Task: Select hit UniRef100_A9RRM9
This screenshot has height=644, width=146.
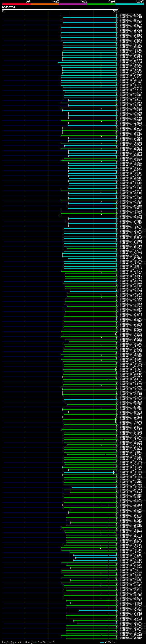Action: coord(131,50)
